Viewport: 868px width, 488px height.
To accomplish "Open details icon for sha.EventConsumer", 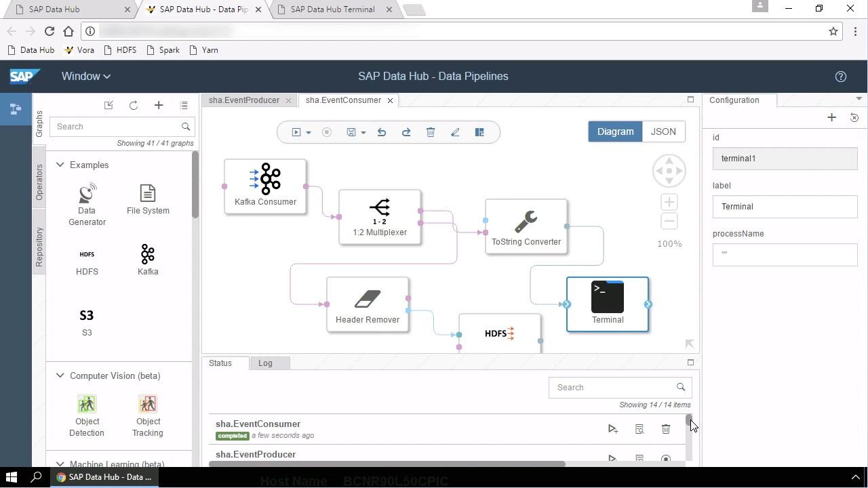I will tap(639, 429).
